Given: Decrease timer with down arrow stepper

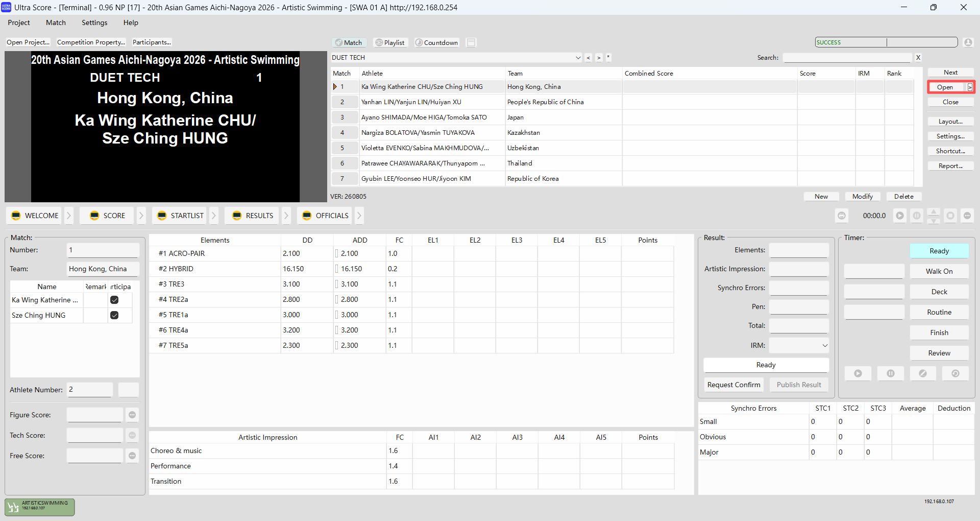Looking at the screenshot, I should (934, 220).
